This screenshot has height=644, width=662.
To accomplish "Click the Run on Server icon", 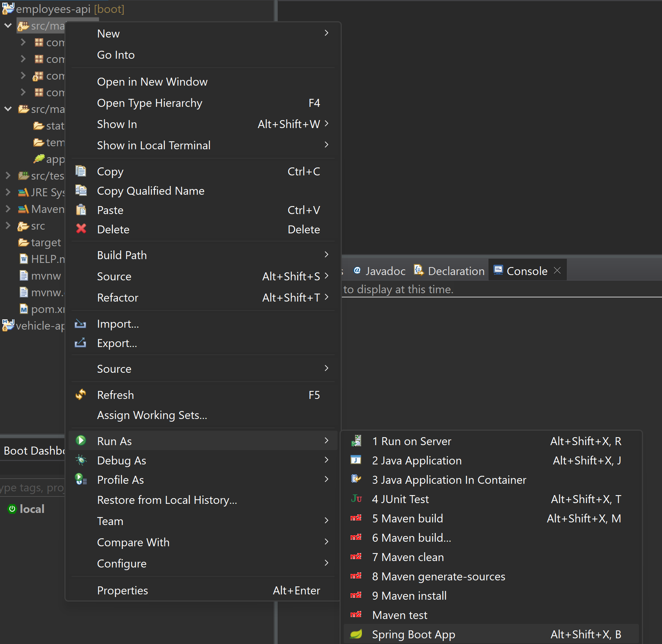I will [356, 441].
